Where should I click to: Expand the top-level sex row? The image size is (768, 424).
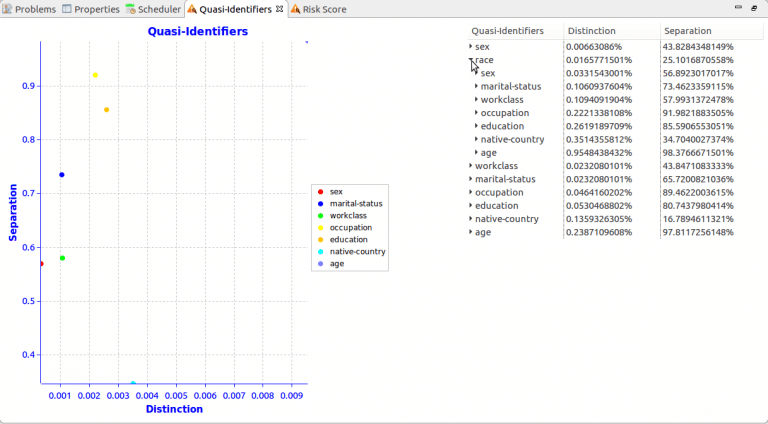point(471,47)
